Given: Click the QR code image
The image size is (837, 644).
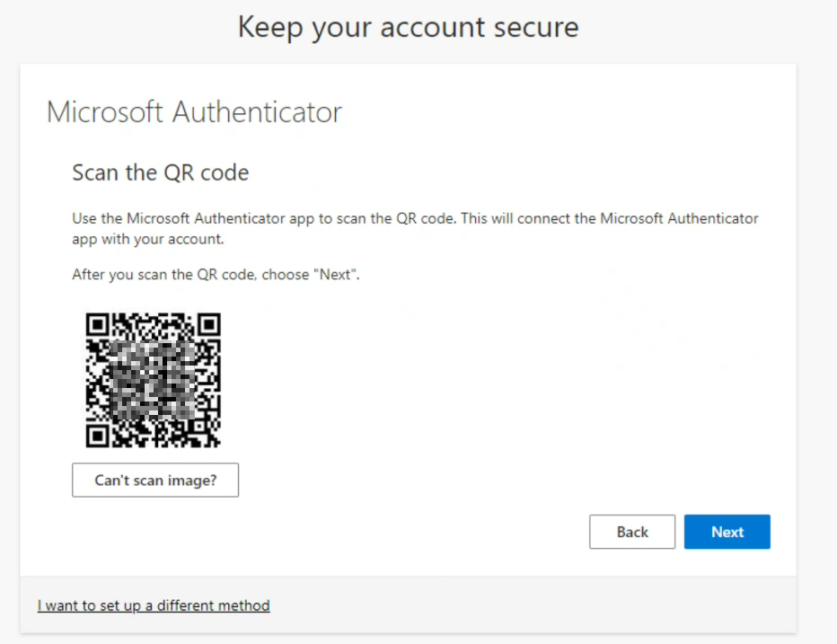Looking at the screenshot, I should click(x=153, y=380).
